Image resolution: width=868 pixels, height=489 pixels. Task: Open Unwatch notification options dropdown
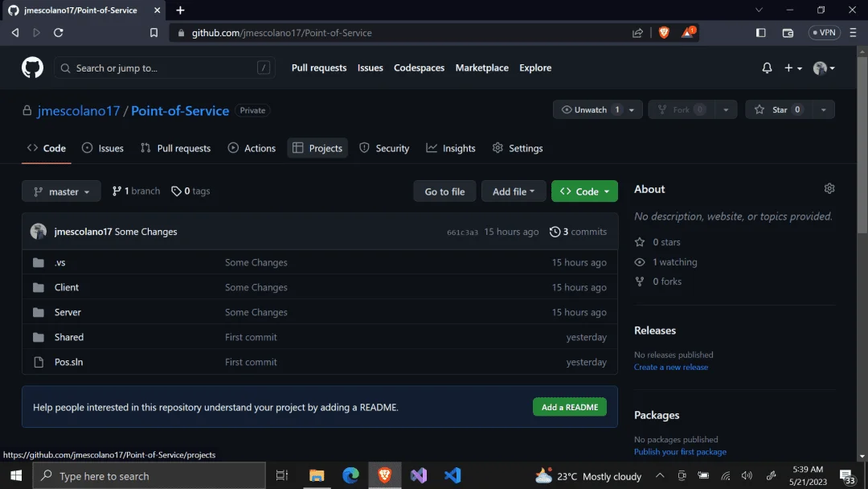pos(631,109)
